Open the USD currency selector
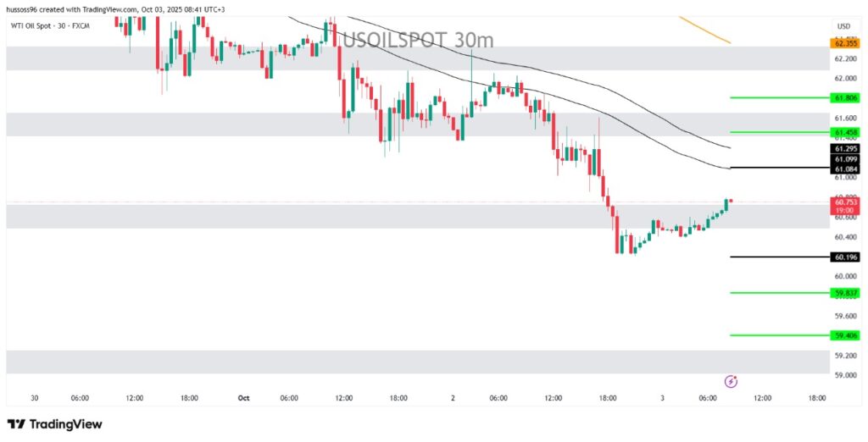Image resolution: width=868 pixels, height=442 pixels. [x=843, y=26]
